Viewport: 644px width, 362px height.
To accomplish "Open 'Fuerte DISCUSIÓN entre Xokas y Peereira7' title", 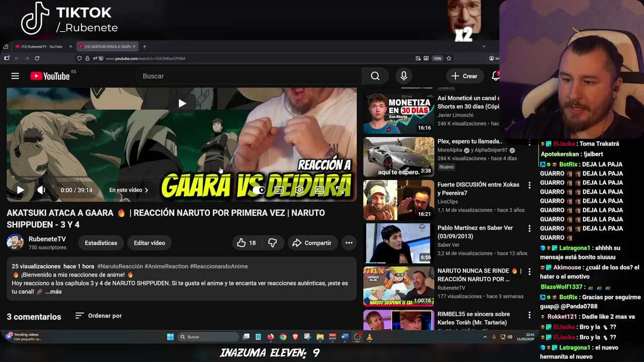I will point(478,189).
